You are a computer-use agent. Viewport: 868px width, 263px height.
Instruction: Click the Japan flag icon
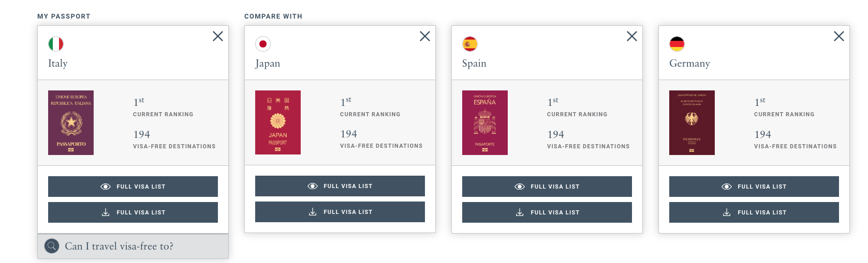[x=263, y=44]
